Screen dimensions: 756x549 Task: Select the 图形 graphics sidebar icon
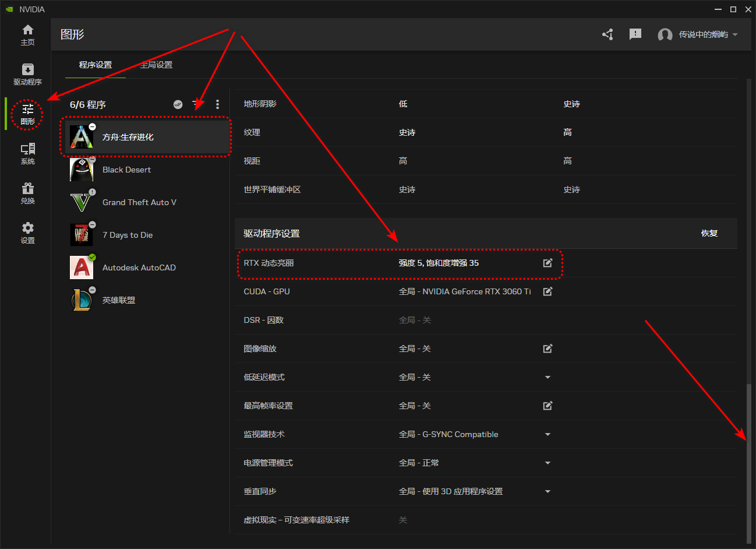coord(27,114)
